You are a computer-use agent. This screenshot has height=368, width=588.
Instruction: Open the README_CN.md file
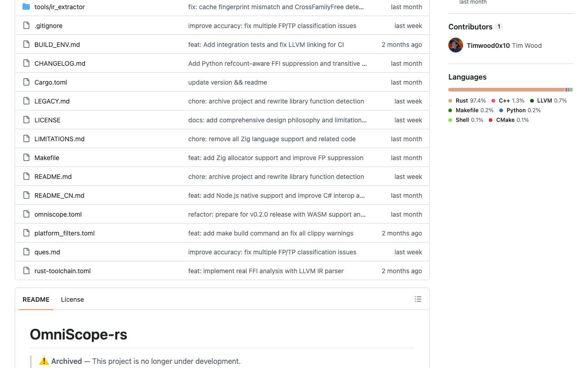(x=59, y=195)
